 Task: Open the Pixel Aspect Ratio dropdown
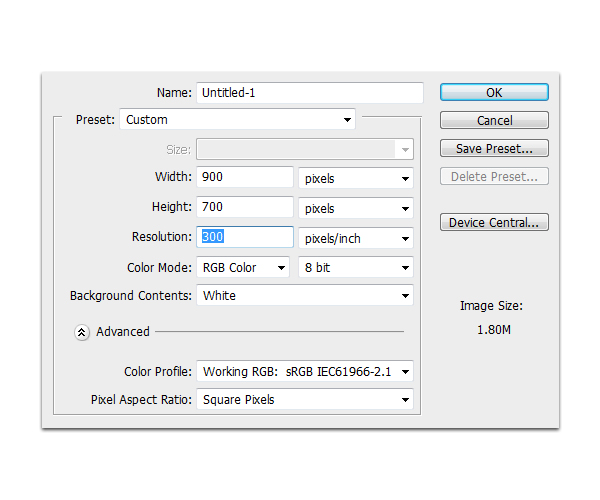pyautogui.click(x=305, y=400)
